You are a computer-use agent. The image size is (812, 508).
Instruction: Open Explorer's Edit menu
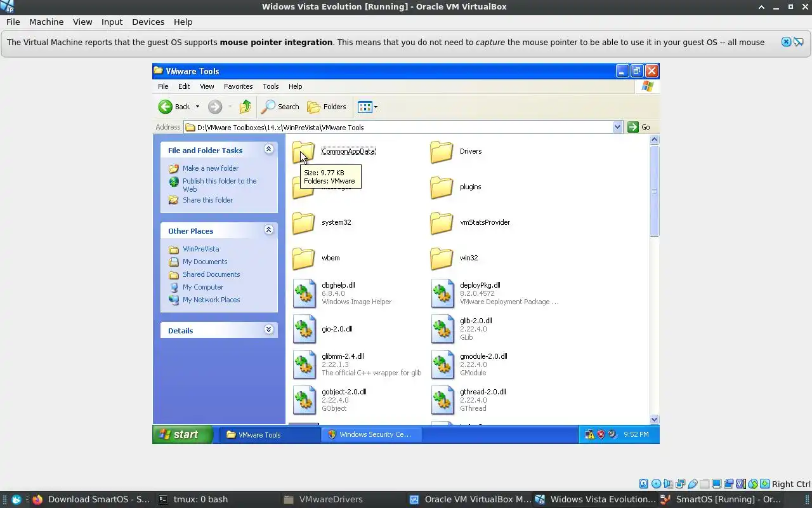pos(184,86)
